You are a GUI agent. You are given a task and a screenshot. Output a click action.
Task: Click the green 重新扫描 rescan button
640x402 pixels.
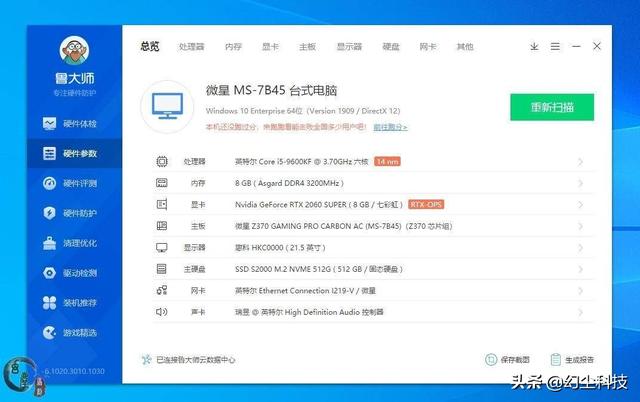point(552,107)
